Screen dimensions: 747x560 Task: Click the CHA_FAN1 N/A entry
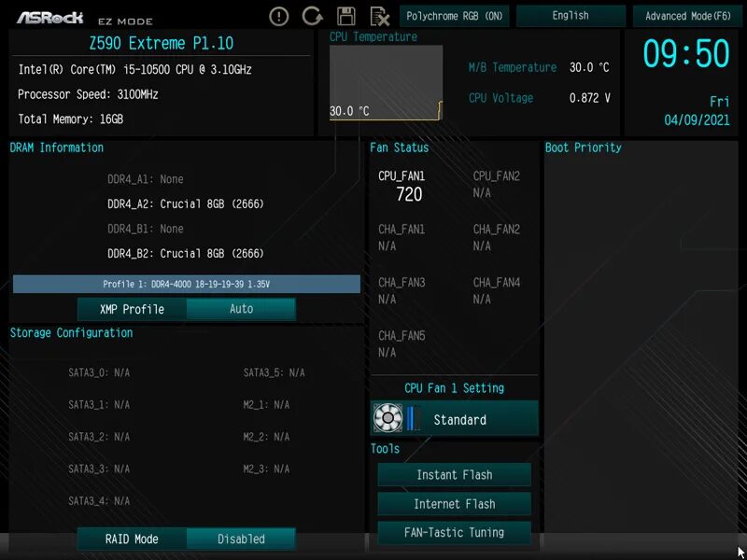[x=402, y=238]
